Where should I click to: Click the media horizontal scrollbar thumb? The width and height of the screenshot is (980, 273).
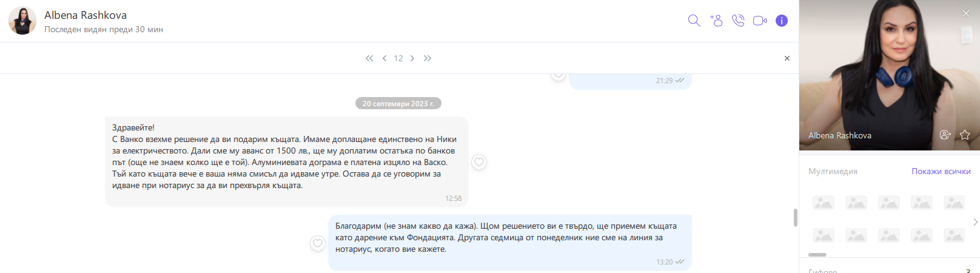click(817, 255)
